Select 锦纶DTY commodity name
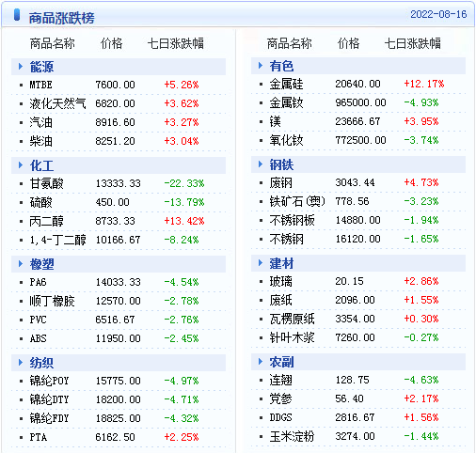This screenshot has width=476, height=453. [49, 399]
